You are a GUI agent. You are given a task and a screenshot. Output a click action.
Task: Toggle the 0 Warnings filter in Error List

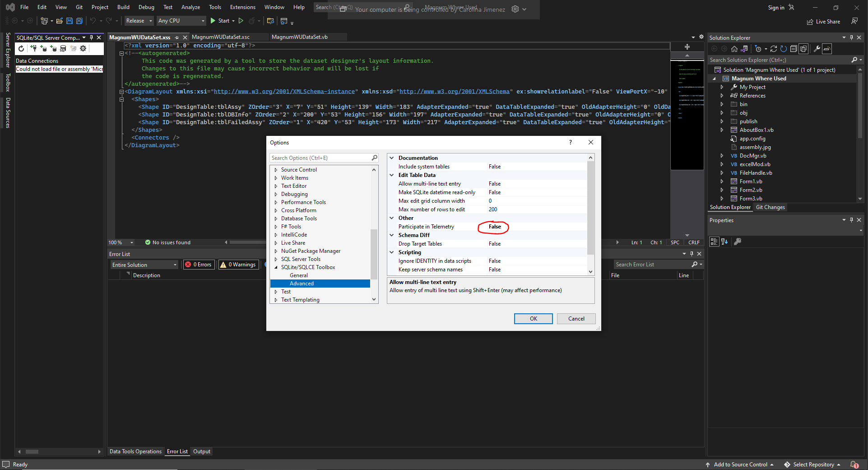pos(238,264)
